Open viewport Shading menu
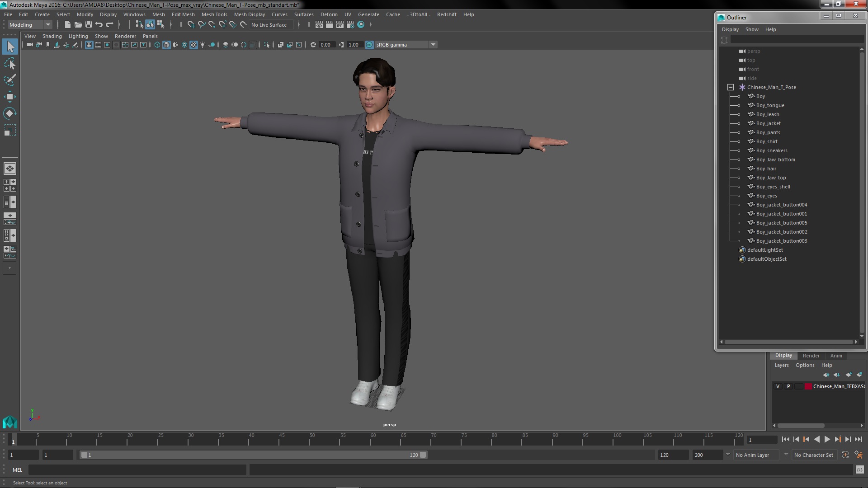The height and width of the screenshot is (488, 868). (x=52, y=36)
